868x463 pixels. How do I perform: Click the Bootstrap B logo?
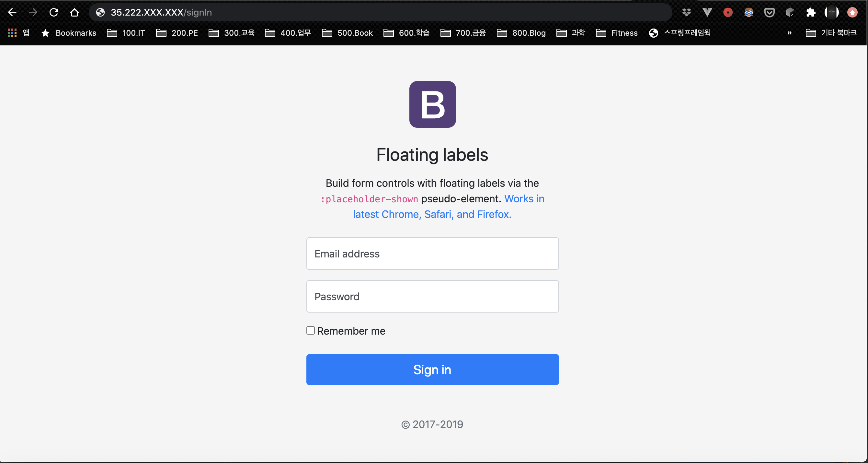pos(432,104)
